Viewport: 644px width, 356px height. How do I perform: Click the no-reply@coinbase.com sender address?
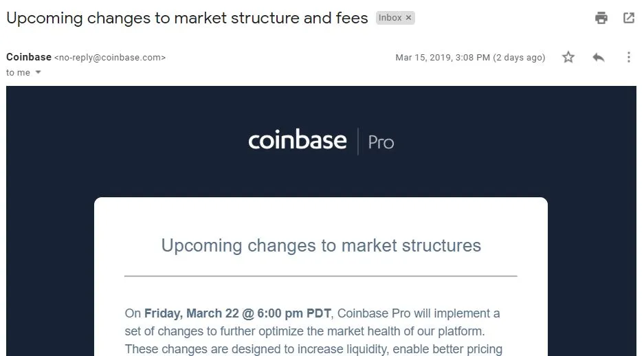(110, 58)
